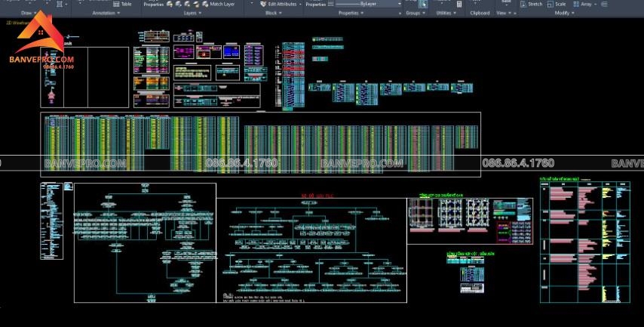Click the icon right of Array
The width and height of the screenshot is (644, 327).
coord(604,4)
